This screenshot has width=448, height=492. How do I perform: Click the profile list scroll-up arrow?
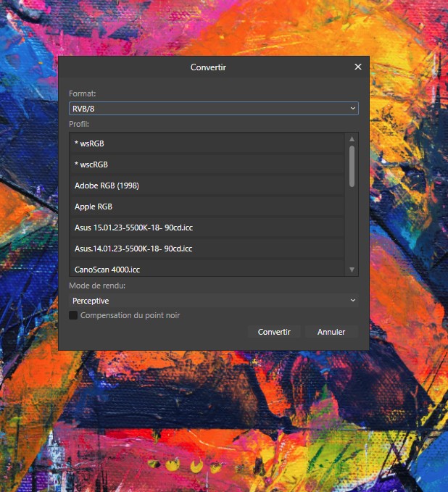coord(352,138)
